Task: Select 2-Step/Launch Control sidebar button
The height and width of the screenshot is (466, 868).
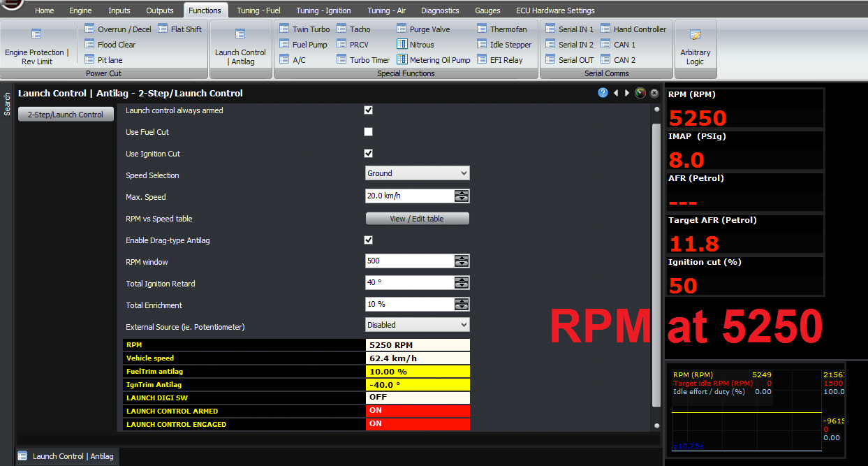Action: point(66,115)
